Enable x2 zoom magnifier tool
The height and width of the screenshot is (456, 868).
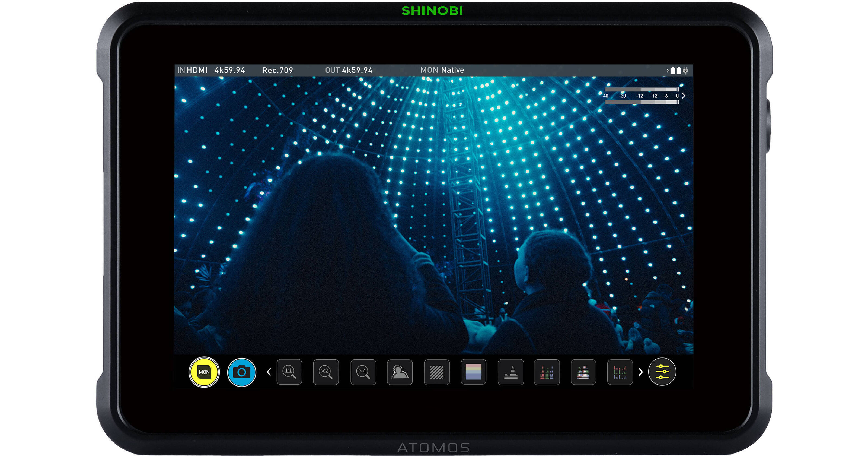point(326,372)
